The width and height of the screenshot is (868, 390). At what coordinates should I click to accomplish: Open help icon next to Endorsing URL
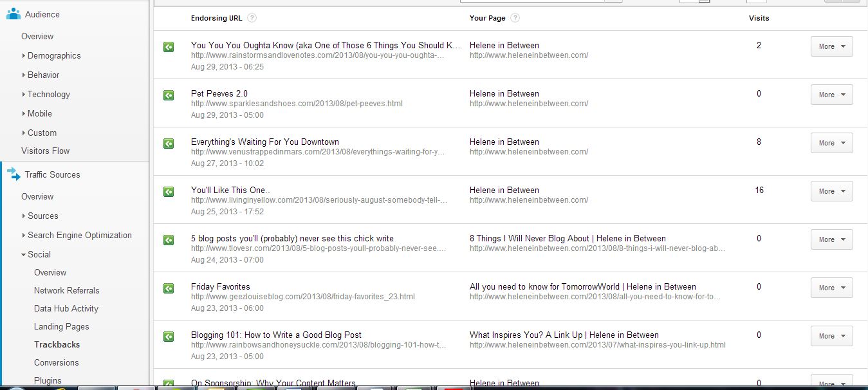pos(252,18)
